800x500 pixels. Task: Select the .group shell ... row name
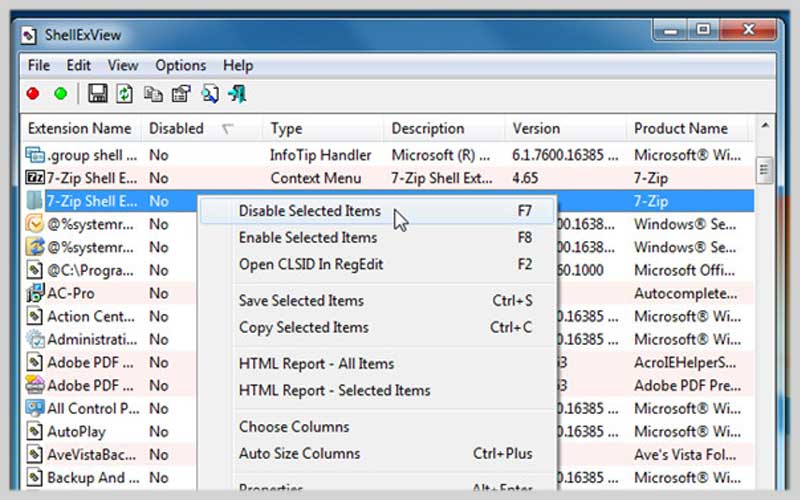[x=92, y=155]
